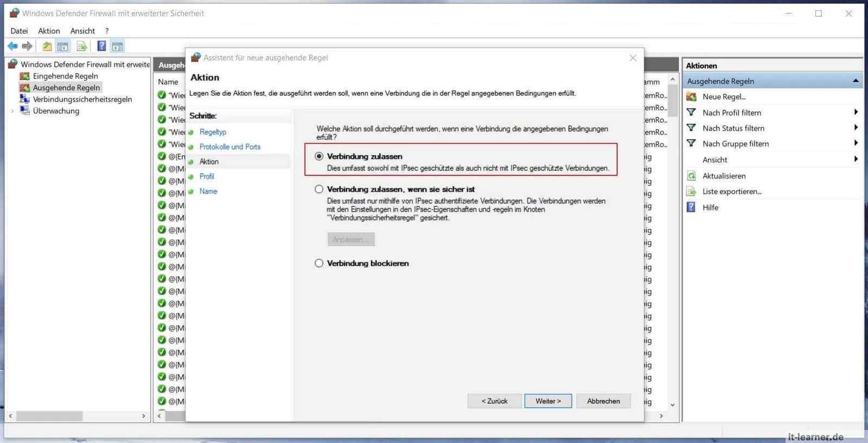Click the Hilfe icon in Aktionen pane
This screenshot has height=443, width=868.
691,207
